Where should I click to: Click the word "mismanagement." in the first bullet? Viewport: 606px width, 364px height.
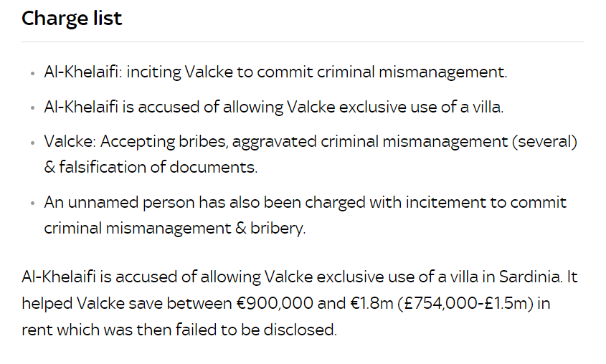point(443,72)
